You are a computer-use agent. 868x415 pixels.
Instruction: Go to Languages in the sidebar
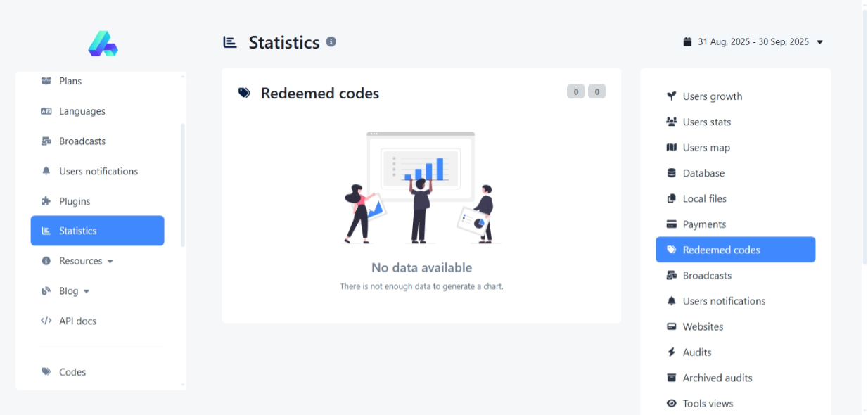[x=82, y=111]
